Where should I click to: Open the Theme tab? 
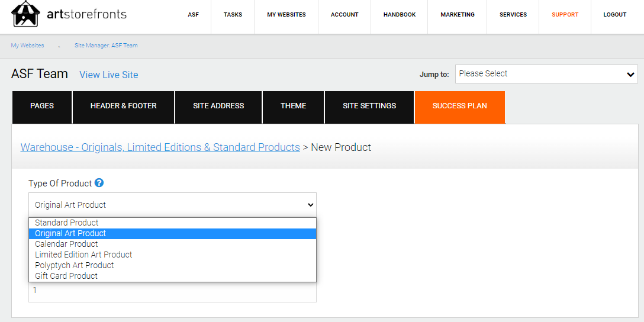293,107
